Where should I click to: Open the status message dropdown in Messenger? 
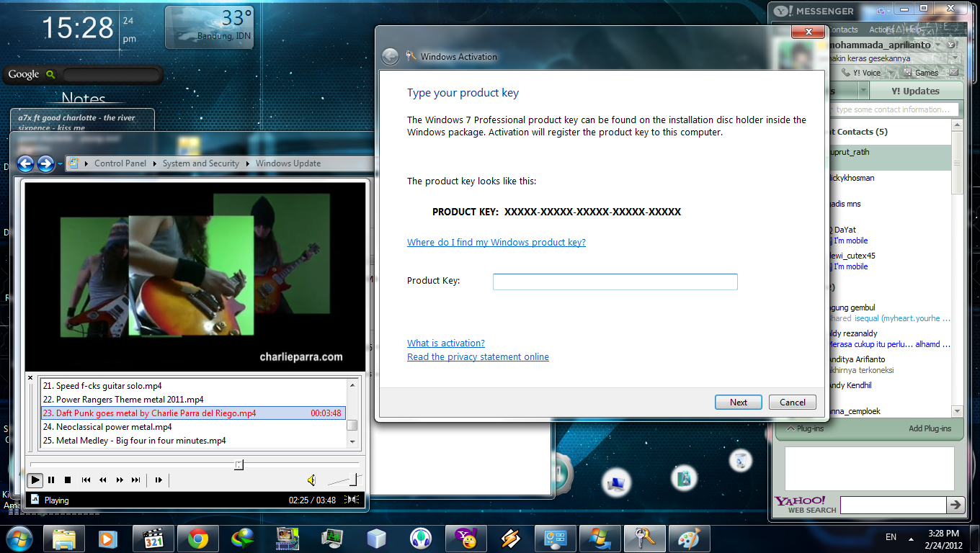(954, 58)
